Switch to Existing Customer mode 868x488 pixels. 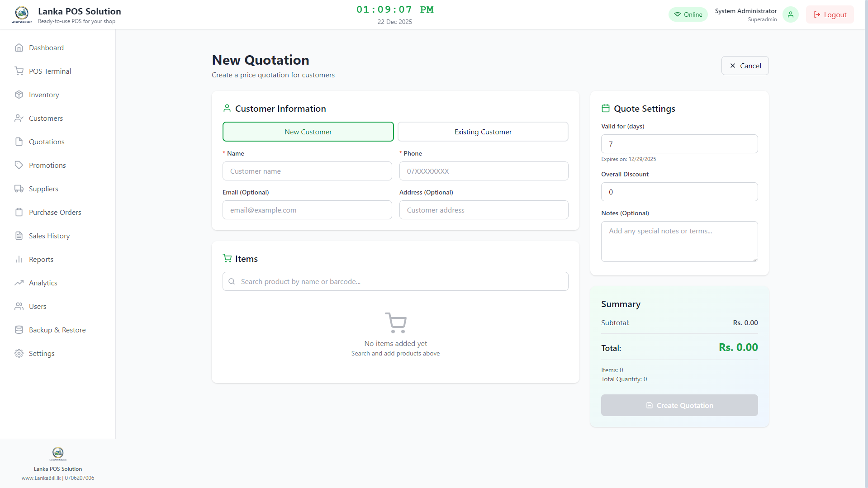(x=483, y=132)
